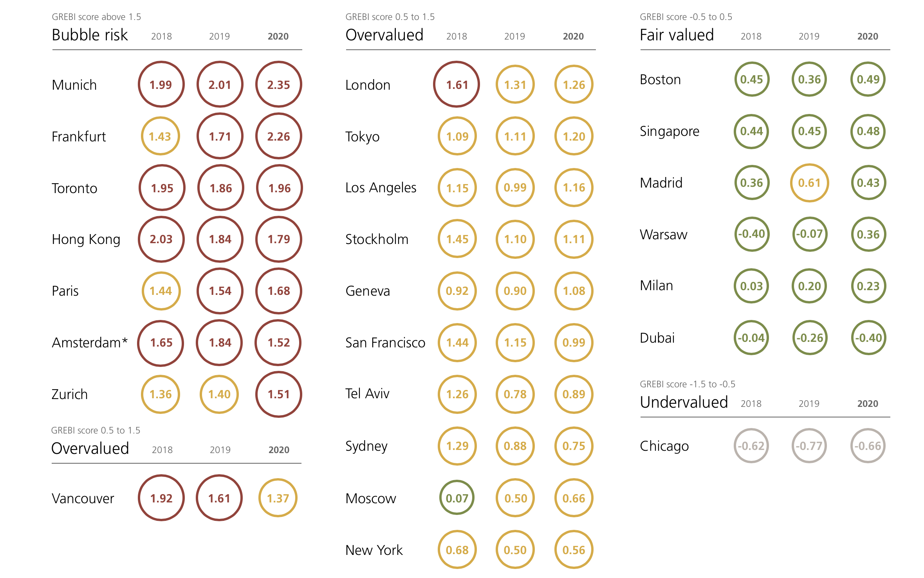Click Dubai's 2020 score circle -0.40

click(868, 338)
